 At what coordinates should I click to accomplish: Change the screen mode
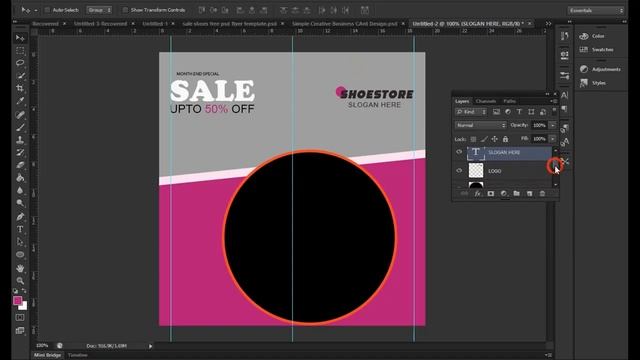[20, 331]
